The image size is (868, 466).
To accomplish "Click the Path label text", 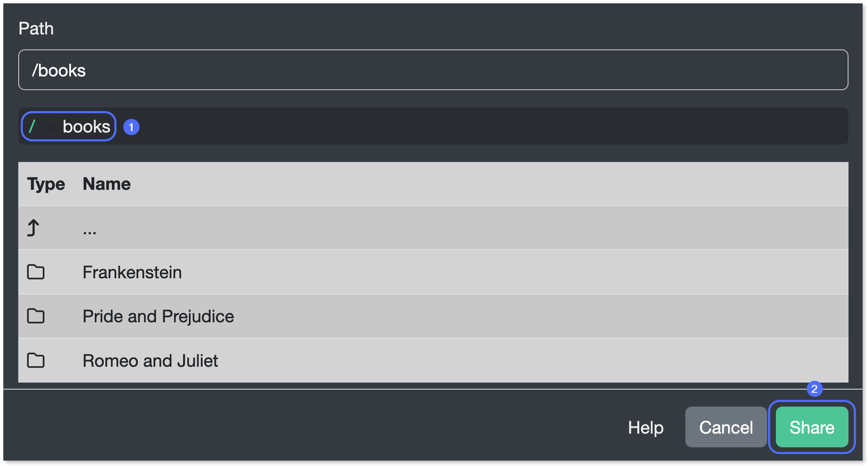I will pyautogui.click(x=36, y=29).
